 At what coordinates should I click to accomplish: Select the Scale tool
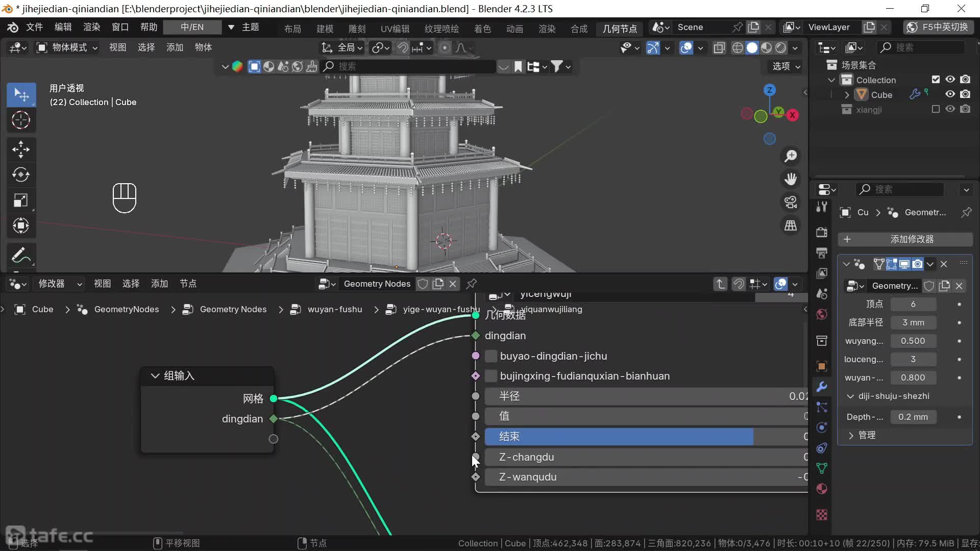pyautogui.click(x=20, y=200)
